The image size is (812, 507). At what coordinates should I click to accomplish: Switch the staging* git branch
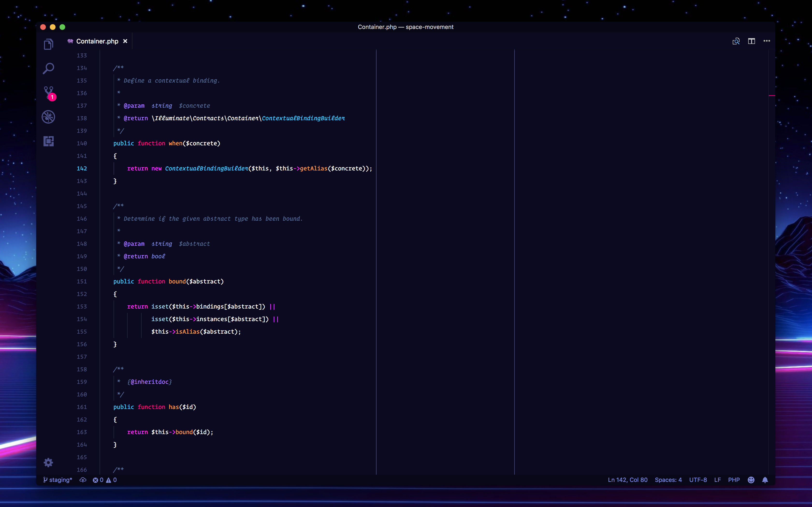[58, 480]
